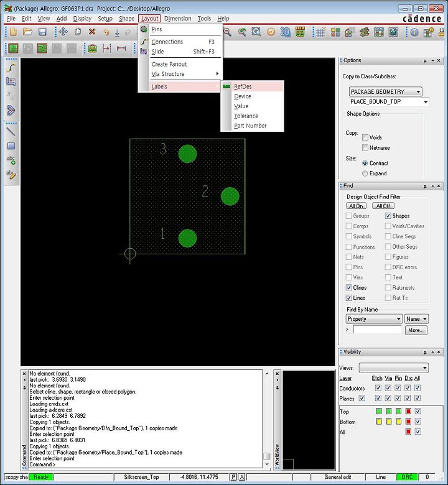Enable the Text find filter checkbox
448x485 pixels.
[x=388, y=277]
